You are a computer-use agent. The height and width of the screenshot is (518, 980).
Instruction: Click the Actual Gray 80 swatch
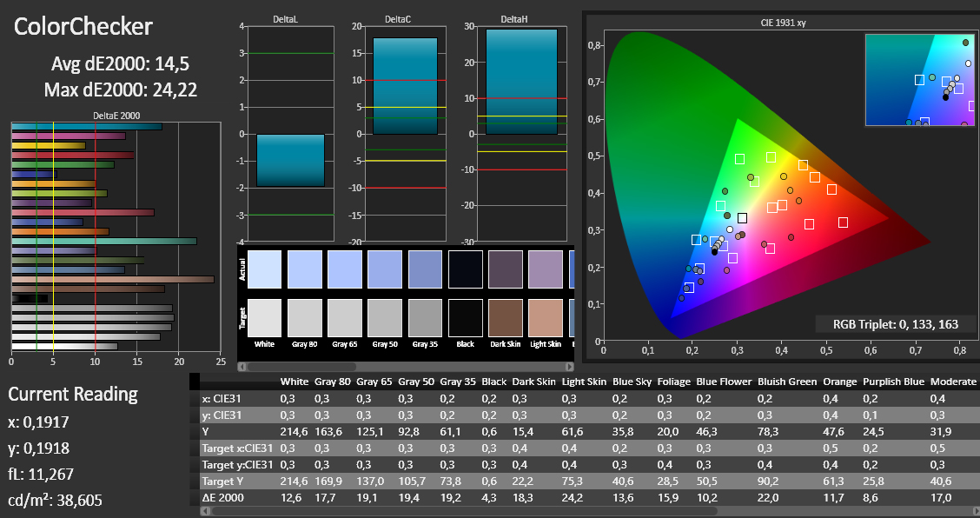coord(304,269)
